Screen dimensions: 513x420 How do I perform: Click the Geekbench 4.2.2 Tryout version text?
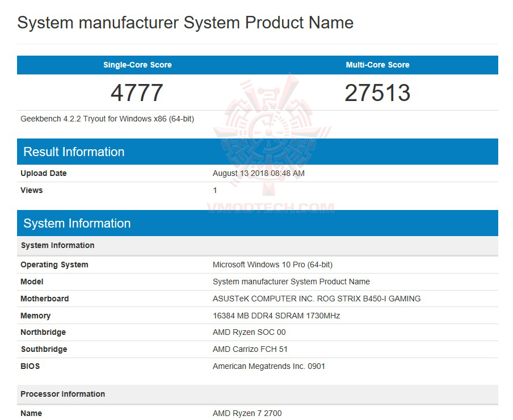(107, 119)
